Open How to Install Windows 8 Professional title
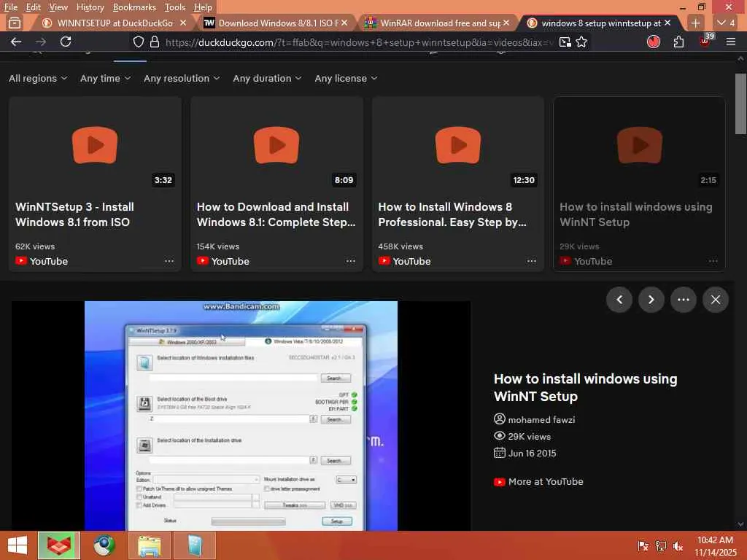This screenshot has height=560, width=747. [x=452, y=214]
